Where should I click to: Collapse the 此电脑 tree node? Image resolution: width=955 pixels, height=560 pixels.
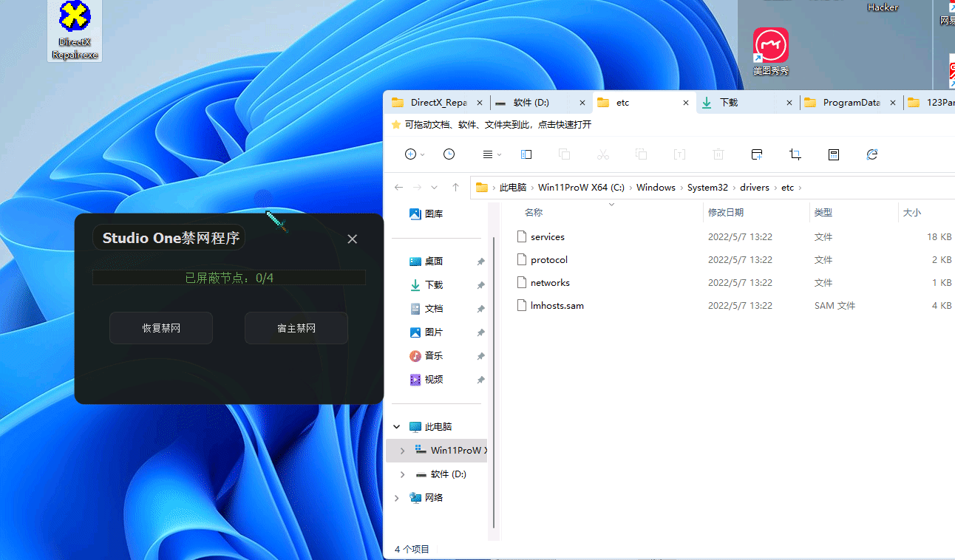pos(397,427)
